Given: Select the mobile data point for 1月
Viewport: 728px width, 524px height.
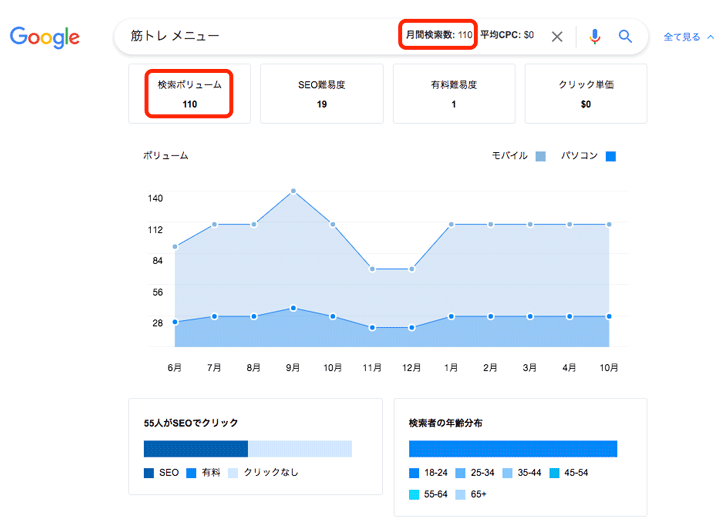Looking at the screenshot, I should click(451, 224).
